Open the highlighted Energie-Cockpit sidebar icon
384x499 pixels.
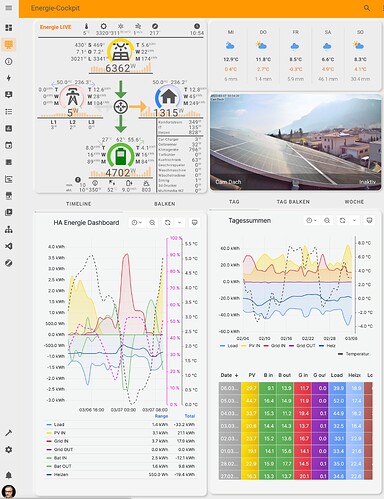coord(9,44)
